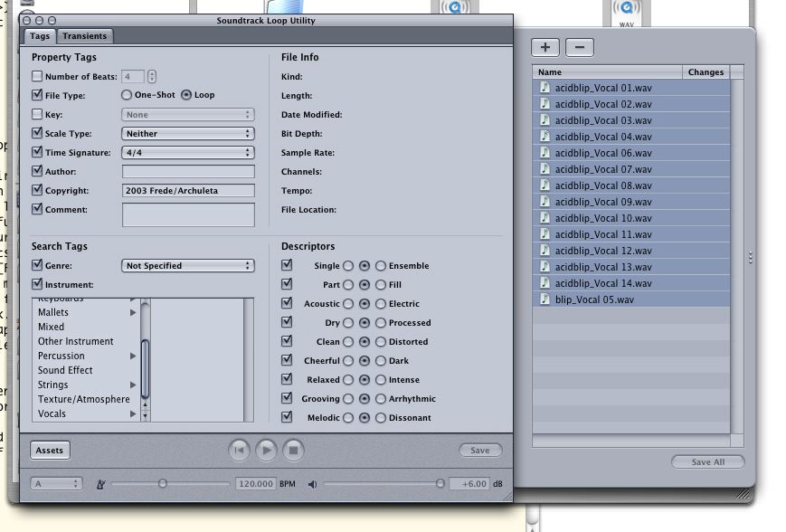Image resolution: width=786 pixels, height=532 pixels.
Task: Click the Changes column header
Action: click(x=706, y=72)
